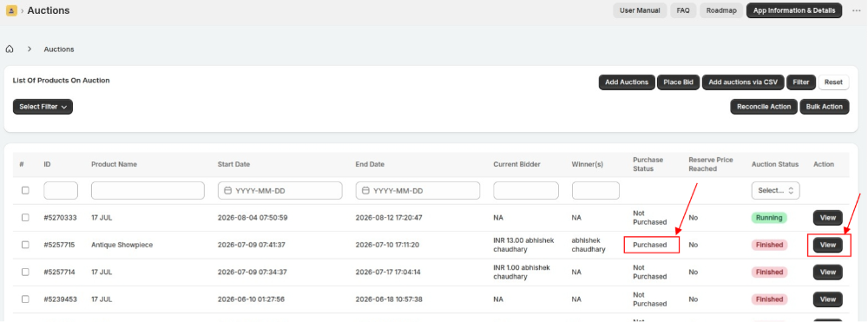Click ID #5257714 cell

click(x=61, y=272)
